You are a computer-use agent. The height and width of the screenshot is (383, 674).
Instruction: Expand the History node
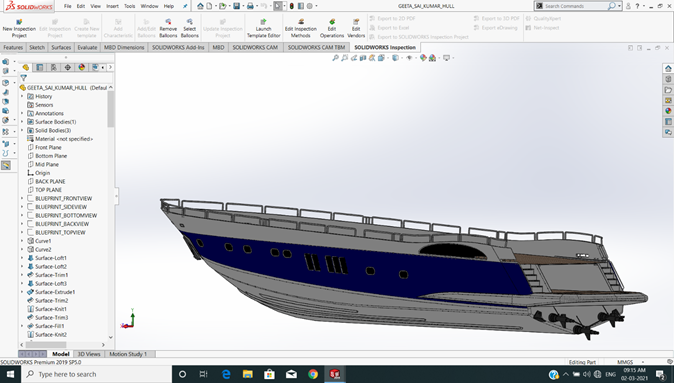tap(22, 96)
